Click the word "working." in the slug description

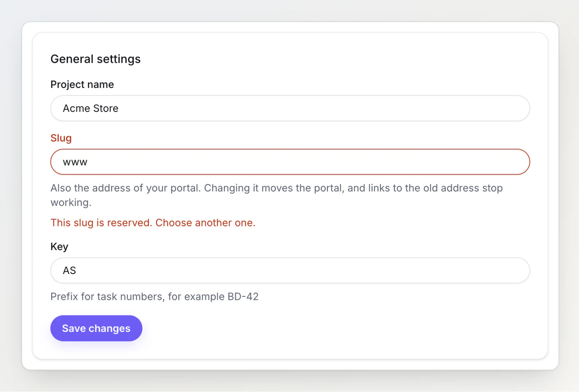click(x=71, y=202)
